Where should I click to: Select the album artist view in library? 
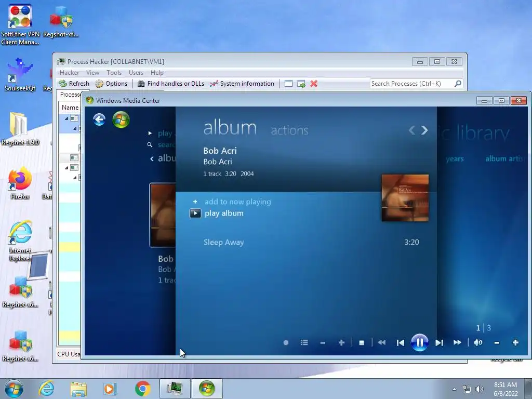[504, 158]
